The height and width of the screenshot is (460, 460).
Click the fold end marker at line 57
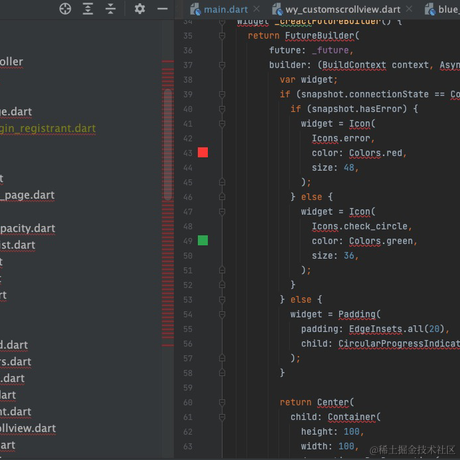[x=222, y=358]
